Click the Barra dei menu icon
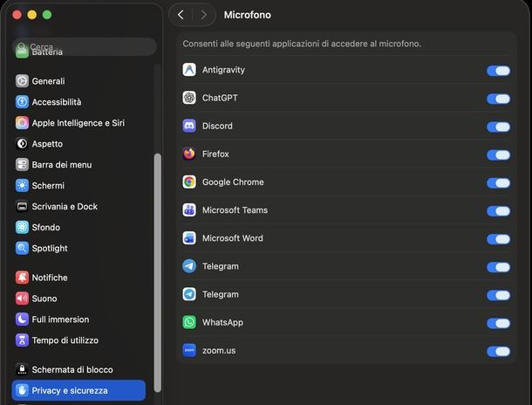The height and width of the screenshot is (405, 532). pos(22,165)
